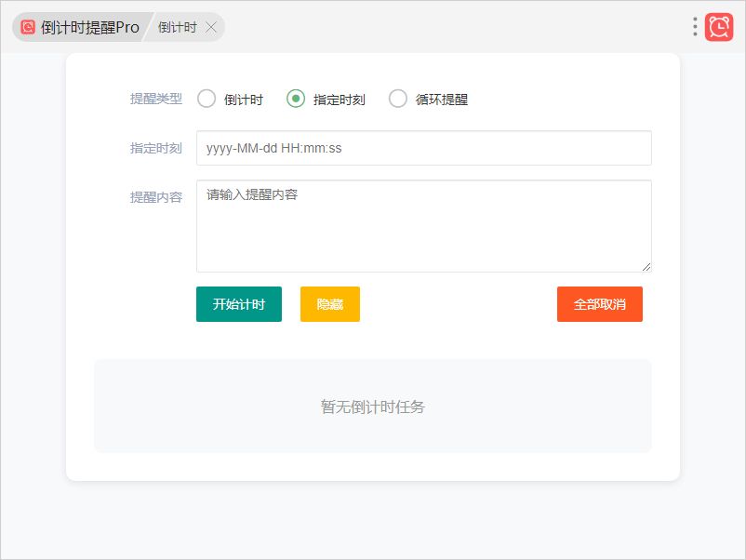Image resolution: width=746 pixels, height=560 pixels.
Task: Click the yellow 隐藏 button
Action: [x=330, y=304]
